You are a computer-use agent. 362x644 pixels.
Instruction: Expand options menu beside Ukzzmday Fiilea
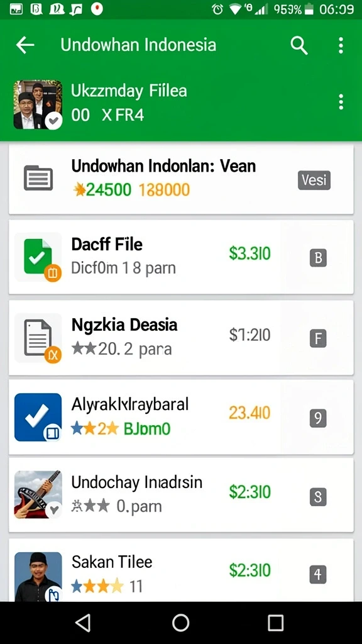(x=341, y=101)
